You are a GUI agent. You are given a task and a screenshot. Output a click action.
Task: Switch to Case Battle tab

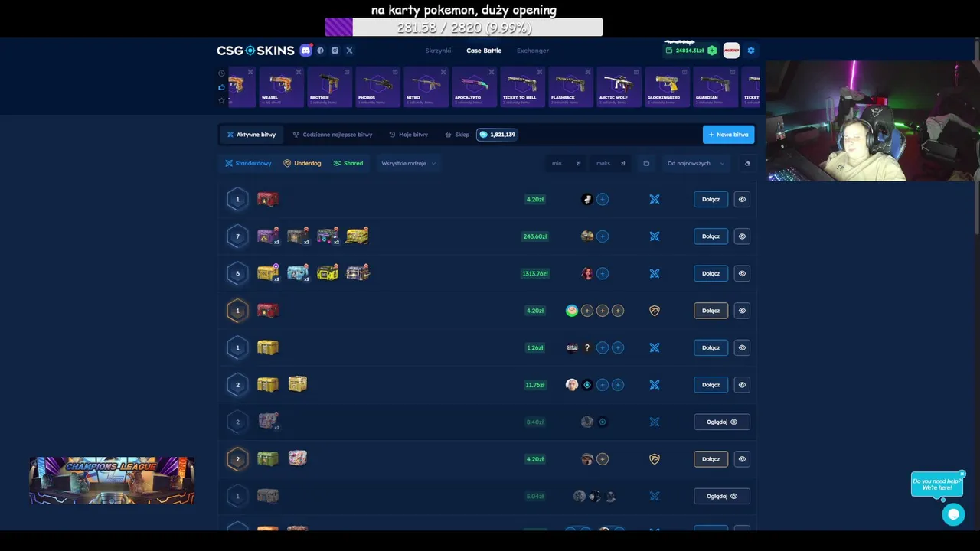tap(484, 51)
